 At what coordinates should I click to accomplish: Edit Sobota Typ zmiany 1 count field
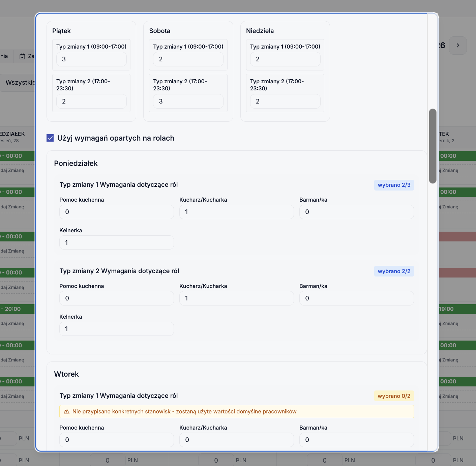coord(188,59)
